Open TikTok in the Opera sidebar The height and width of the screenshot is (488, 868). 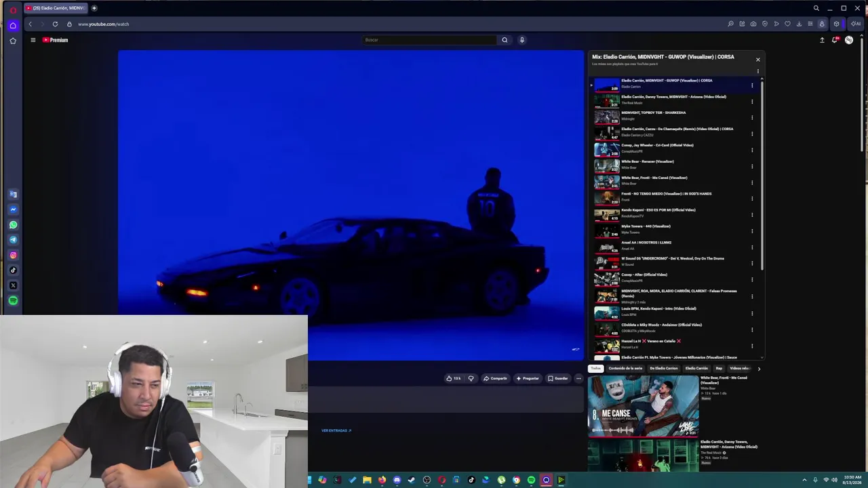[13, 270]
